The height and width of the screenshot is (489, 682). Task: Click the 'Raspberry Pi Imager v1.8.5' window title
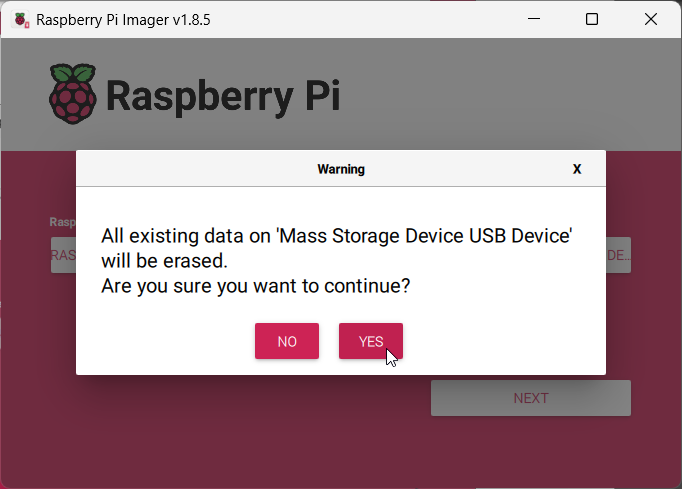(x=124, y=19)
